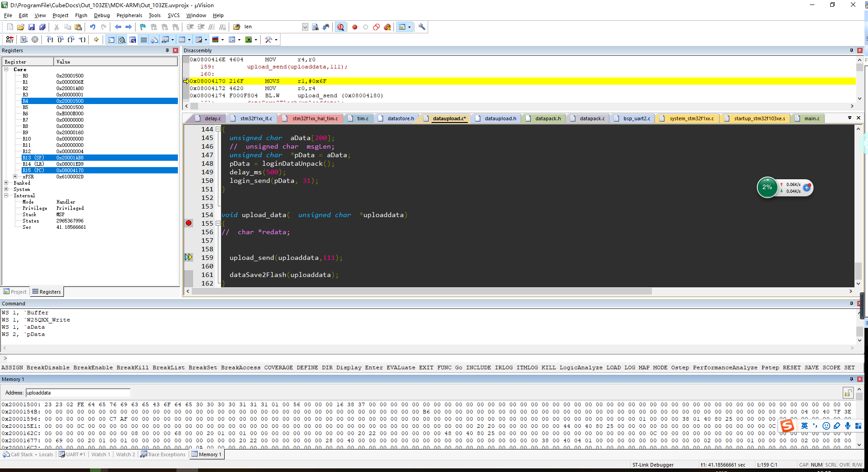Viewport: 868px width, 472px height.
Task: Click the code editor horizontal scrollbar
Action: [x=421, y=291]
